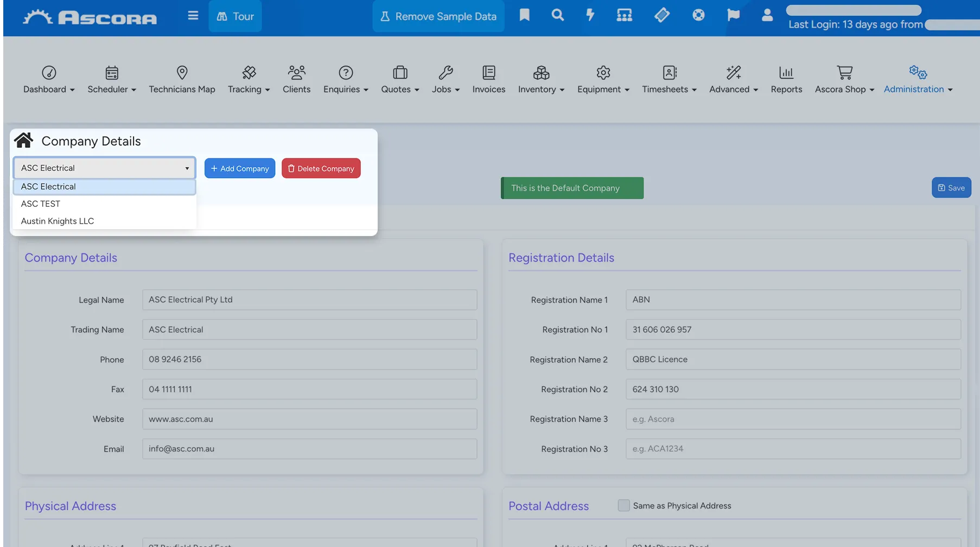
Task: Click the team grid icon in header
Action: click(624, 15)
